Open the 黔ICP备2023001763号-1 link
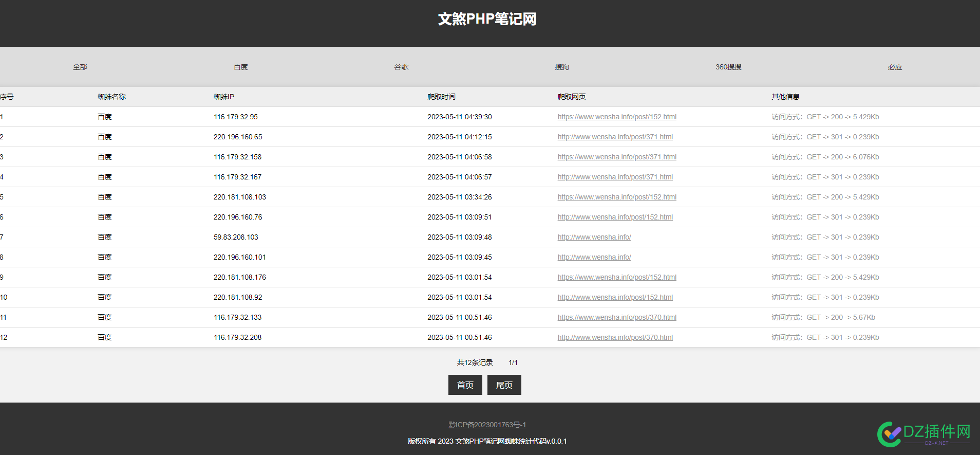 point(487,425)
